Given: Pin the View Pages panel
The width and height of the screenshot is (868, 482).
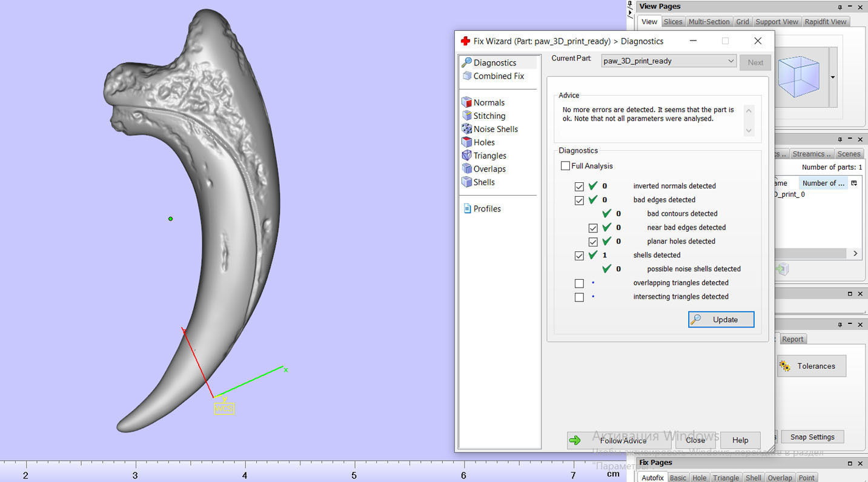Looking at the screenshot, I should pos(840,7).
